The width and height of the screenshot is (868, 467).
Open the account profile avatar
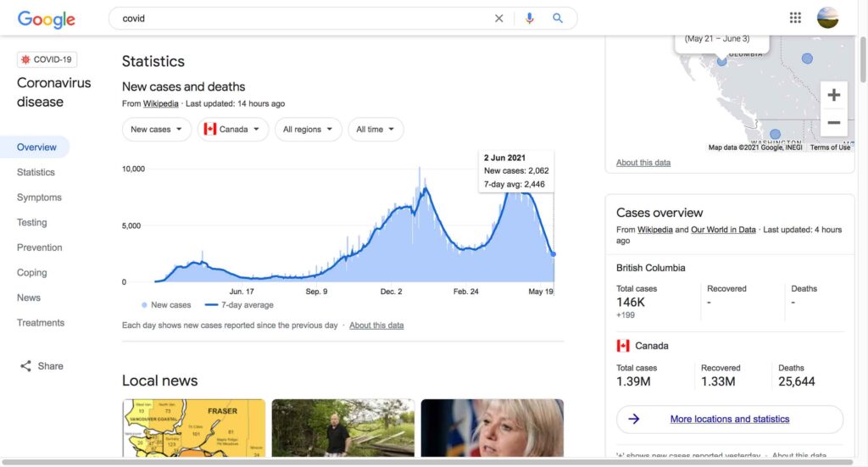[x=827, y=18]
